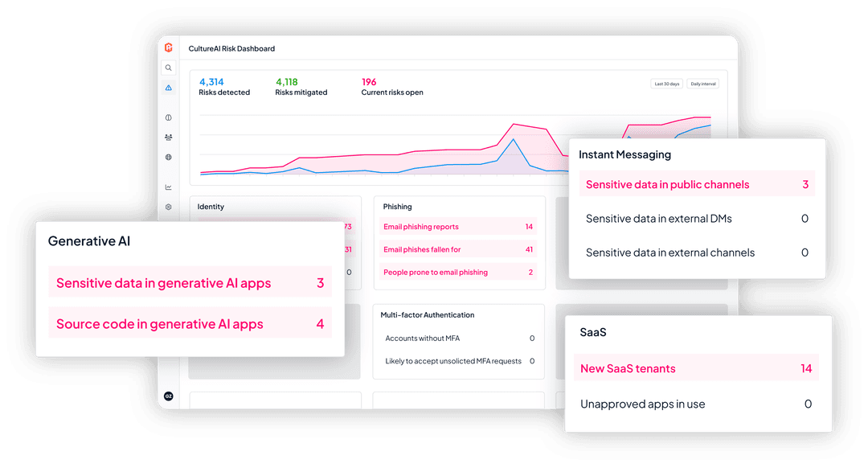The height and width of the screenshot is (468, 868).
Task: Open Email phishing reports row
Action: (458, 227)
